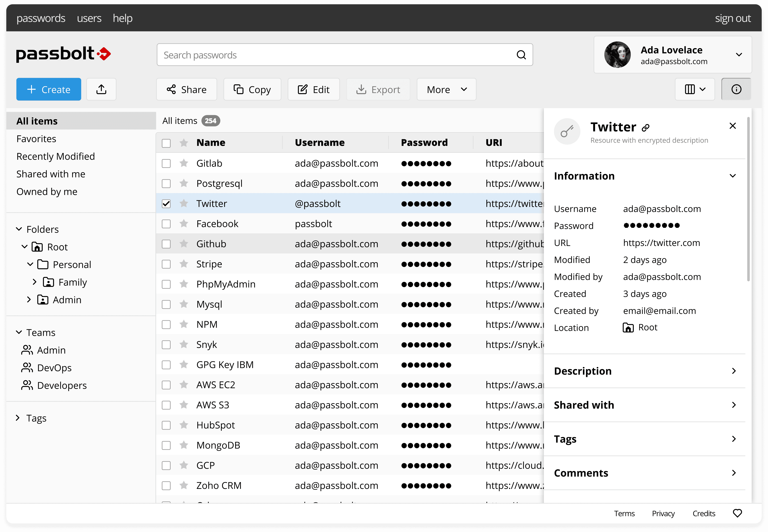Check the Github row checkbox
Image resolution: width=768 pixels, height=532 pixels.
coord(166,244)
